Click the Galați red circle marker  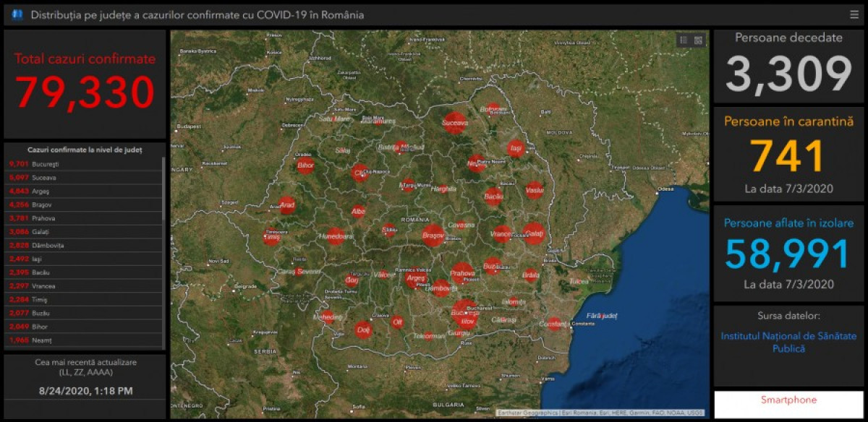point(534,233)
